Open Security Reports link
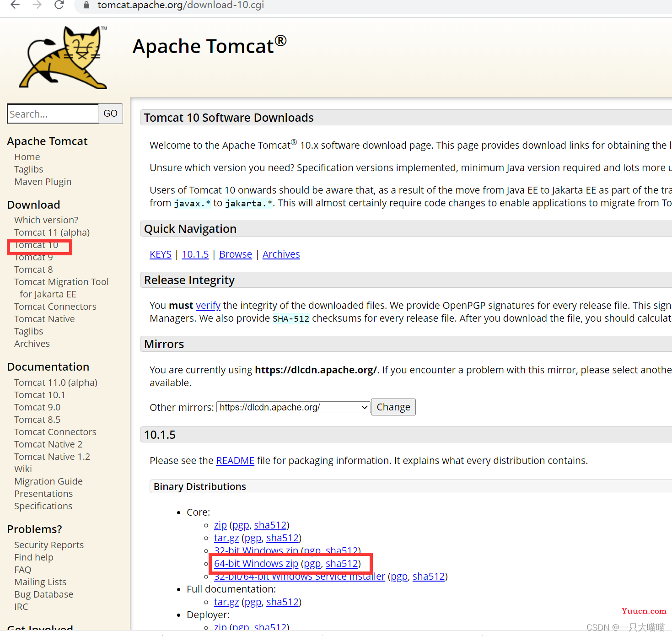 click(x=49, y=545)
